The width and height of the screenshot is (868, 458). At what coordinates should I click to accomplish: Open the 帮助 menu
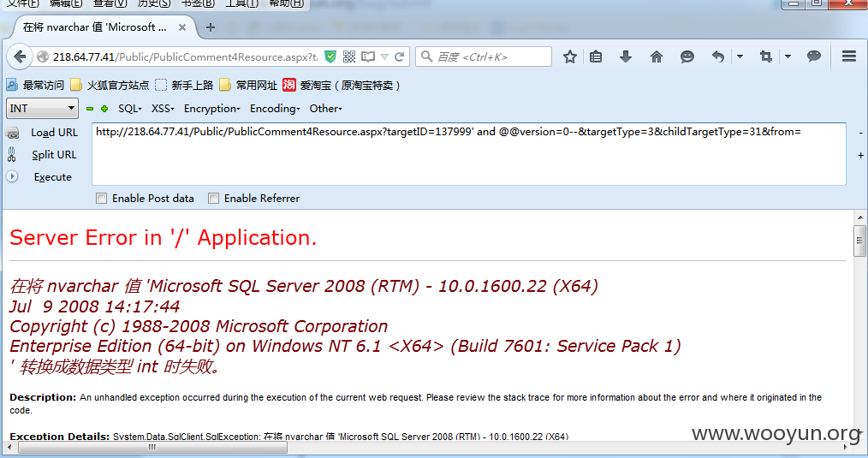pos(286,3)
